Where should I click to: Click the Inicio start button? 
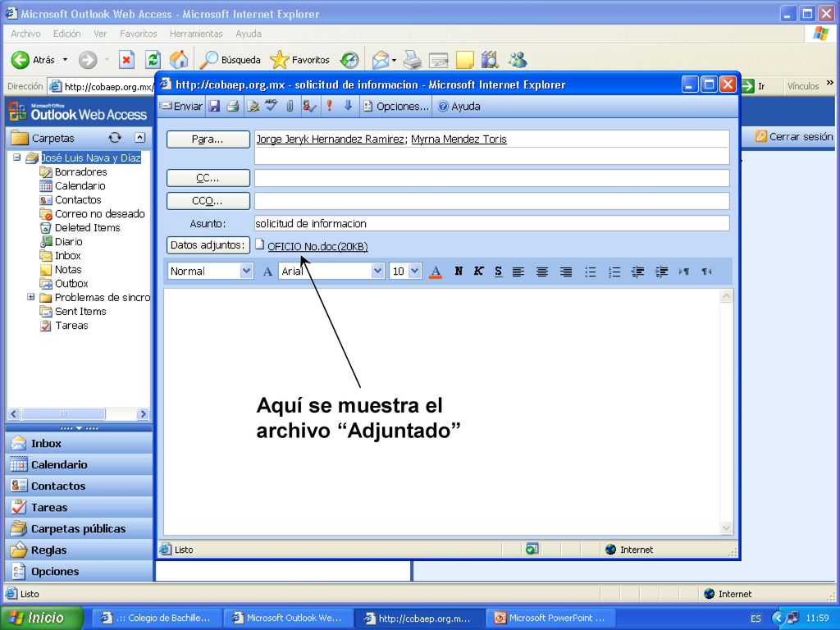[x=42, y=618]
